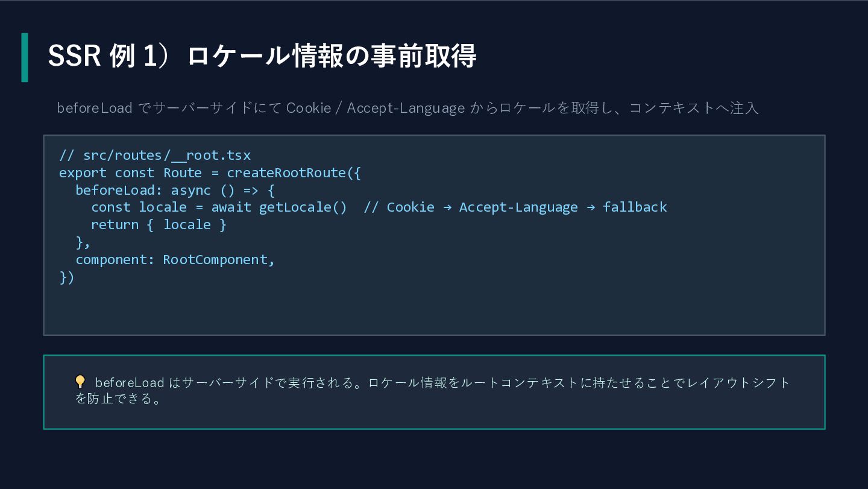
Task: Click the Cookie → Accept-Language comment
Action: (515, 207)
